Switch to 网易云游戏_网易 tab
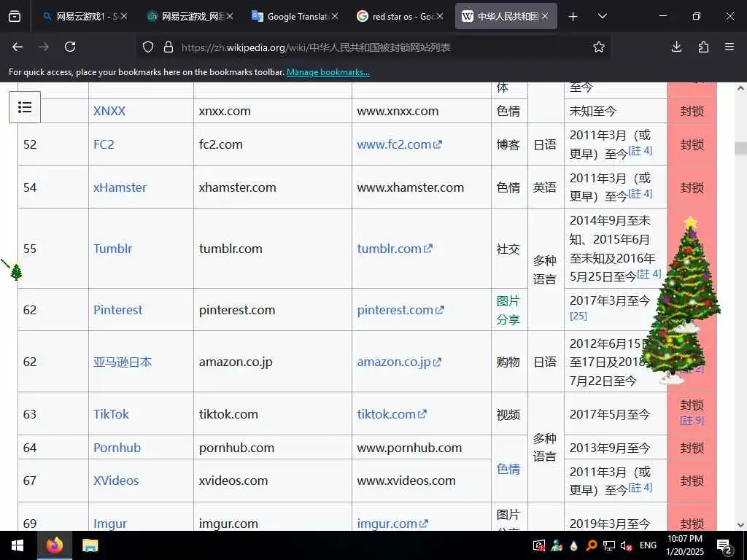 (x=189, y=16)
